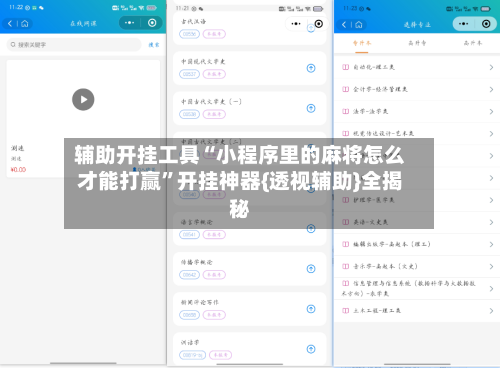Tap the pink tag beside code 00642
This screenshot has height=368, width=500.
pyautogui.click(x=214, y=275)
